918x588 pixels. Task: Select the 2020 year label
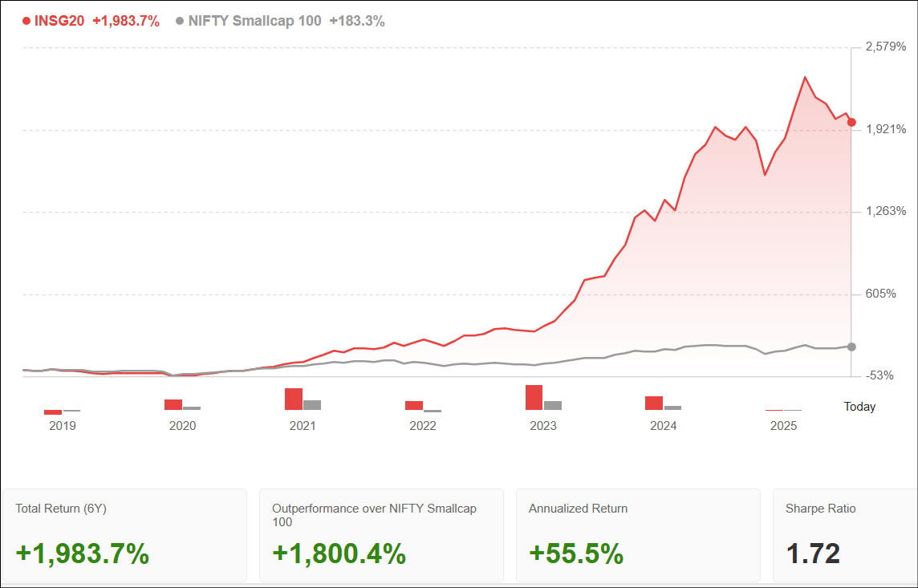182,426
